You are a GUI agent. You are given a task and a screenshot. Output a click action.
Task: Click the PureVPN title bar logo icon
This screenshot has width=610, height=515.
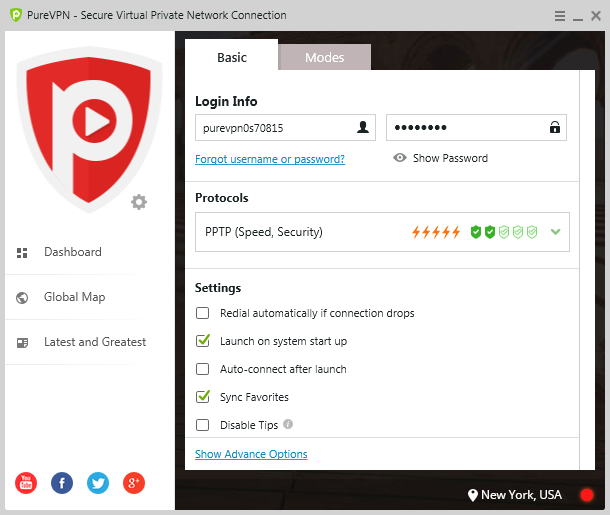tap(16, 15)
